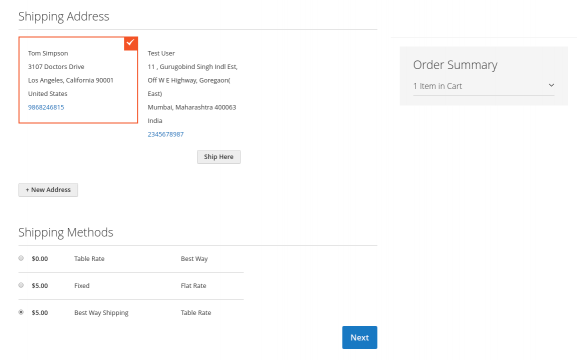This screenshot has height=360, width=588.
Task: Expand the 1 Item in Cart chevron
Action: [x=551, y=85]
